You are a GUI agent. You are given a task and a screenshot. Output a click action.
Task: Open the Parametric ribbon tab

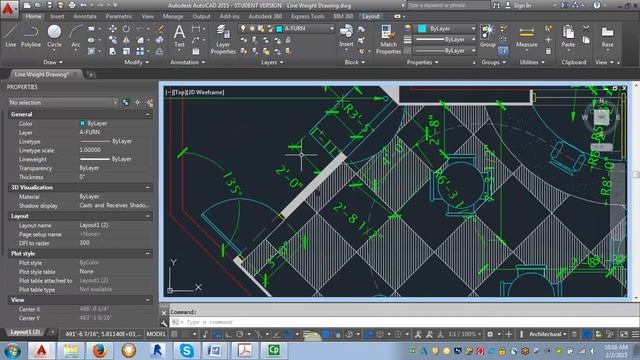(x=119, y=16)
